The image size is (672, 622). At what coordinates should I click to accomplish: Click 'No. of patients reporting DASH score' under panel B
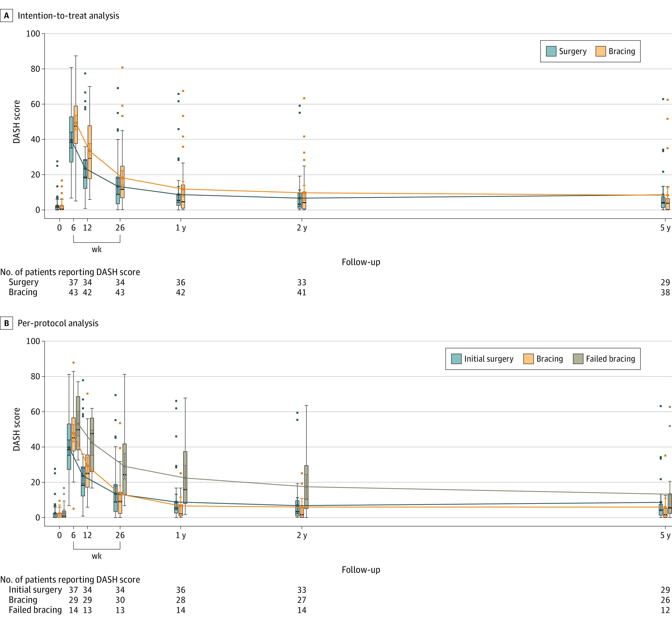70,580
